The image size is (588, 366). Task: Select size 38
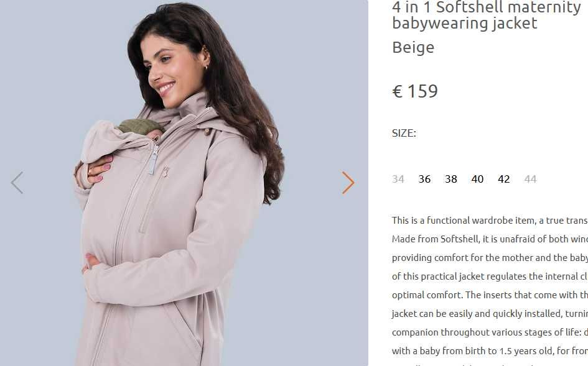(450, 179)
